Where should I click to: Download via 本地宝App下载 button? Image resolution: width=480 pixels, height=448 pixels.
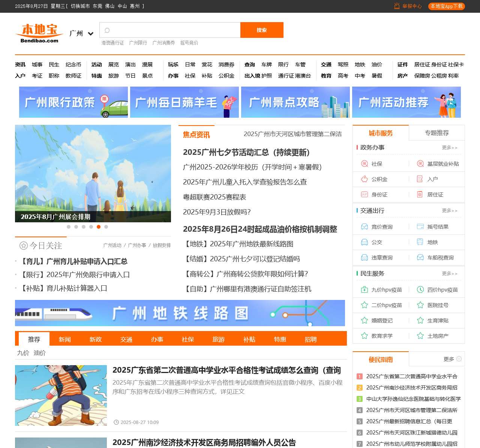coord(446,6)
